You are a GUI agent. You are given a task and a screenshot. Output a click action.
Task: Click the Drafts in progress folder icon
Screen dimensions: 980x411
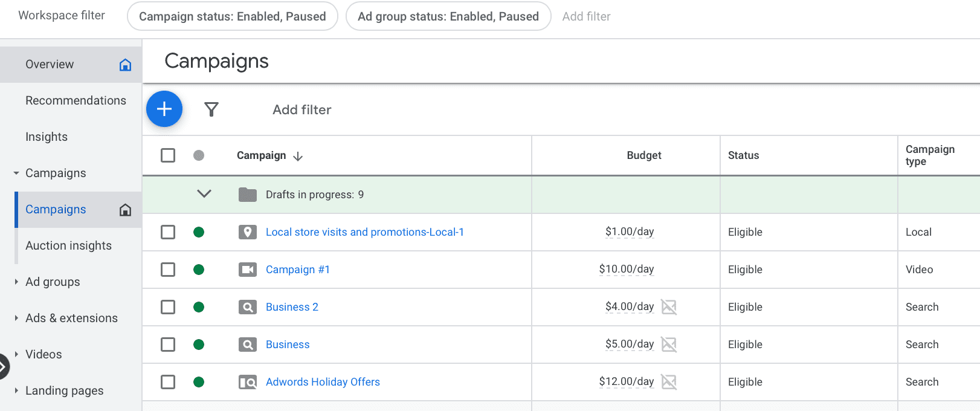(247, 195)
